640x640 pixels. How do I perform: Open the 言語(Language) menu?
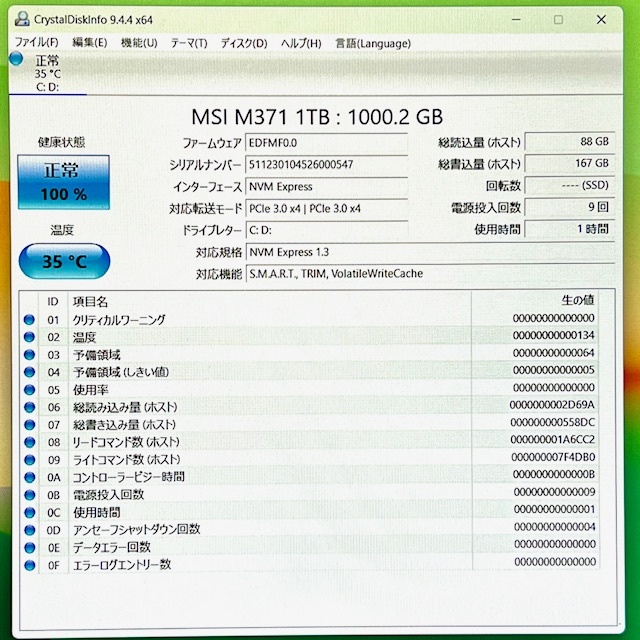pyautogui.click(x=373, y=43)
